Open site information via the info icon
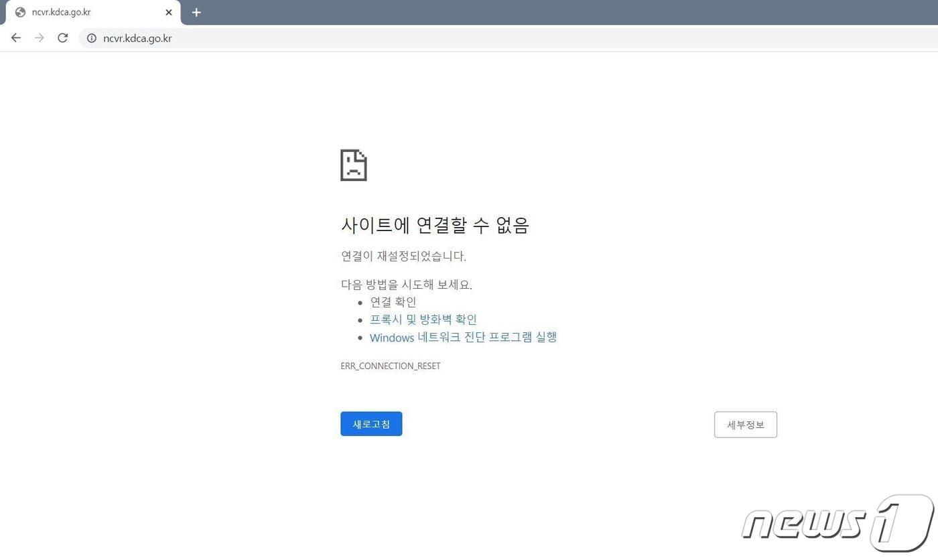The width and height of the screenshot is (938, 560). click(x=90, y=38)
